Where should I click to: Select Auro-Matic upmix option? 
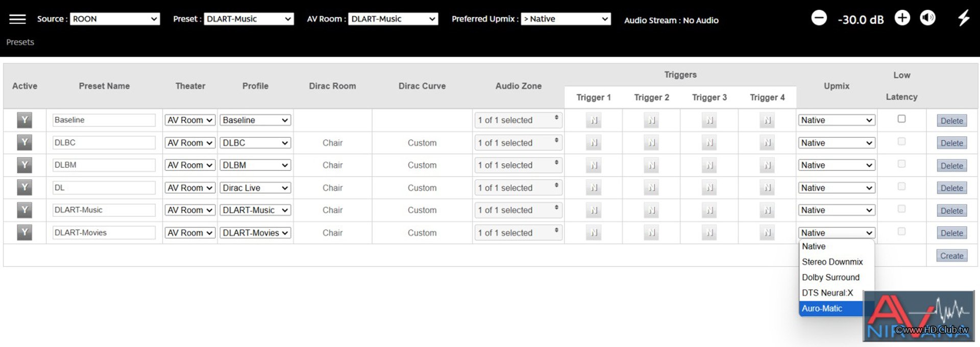[831, 308]
